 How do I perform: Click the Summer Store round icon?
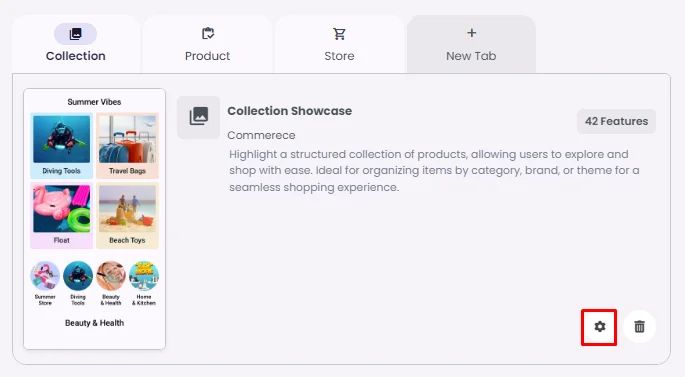pyautogui.click(x=45, y=276)
